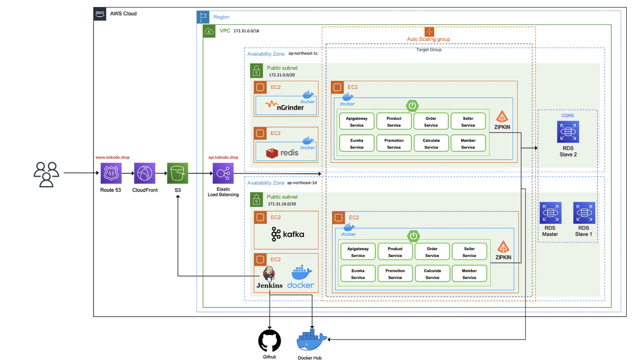Select the CloudFront icon

(145, 173)
